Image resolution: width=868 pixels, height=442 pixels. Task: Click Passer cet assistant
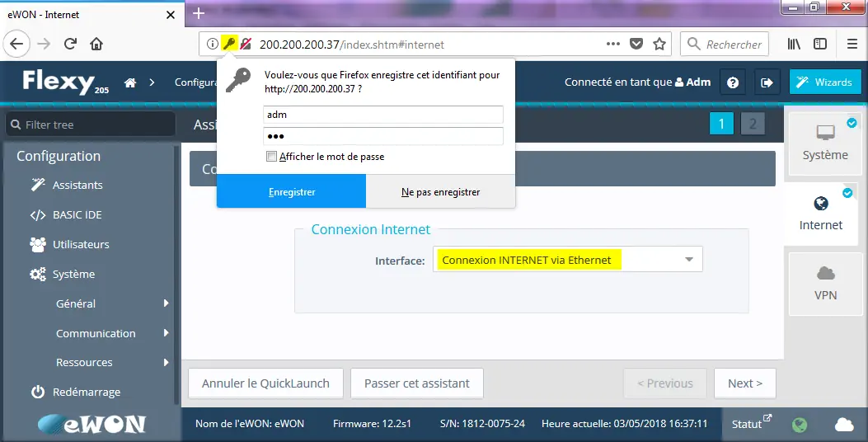[417, 383]
